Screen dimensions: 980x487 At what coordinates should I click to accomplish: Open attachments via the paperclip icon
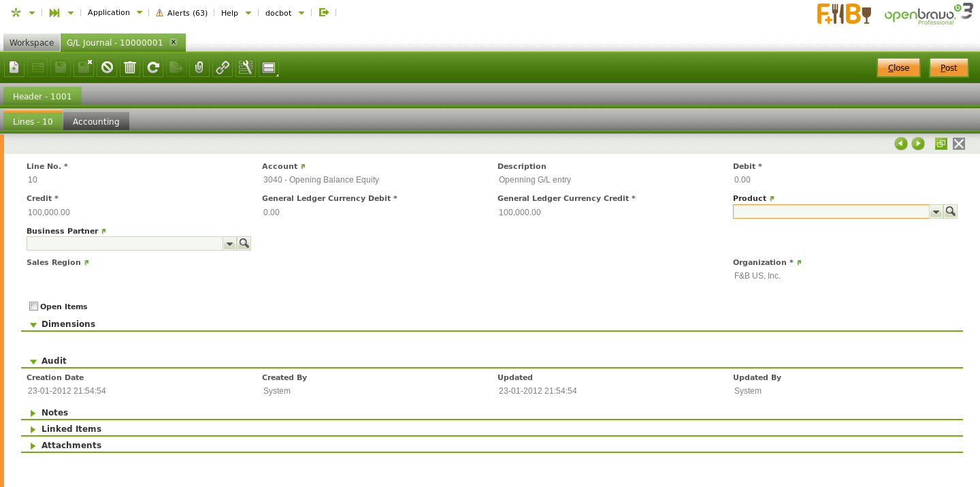click(199, 67)
